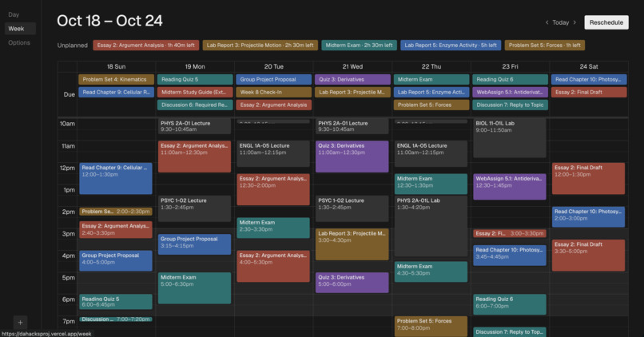
Task: Open due item Group Project Proposal on Tuesday
Action: pos(273,79)
